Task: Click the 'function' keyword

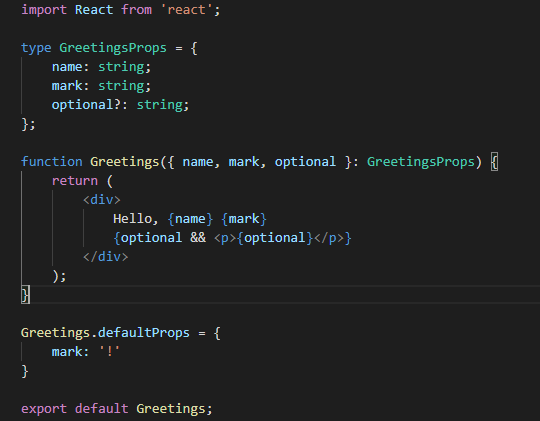Action: click(x=52, y=162)
